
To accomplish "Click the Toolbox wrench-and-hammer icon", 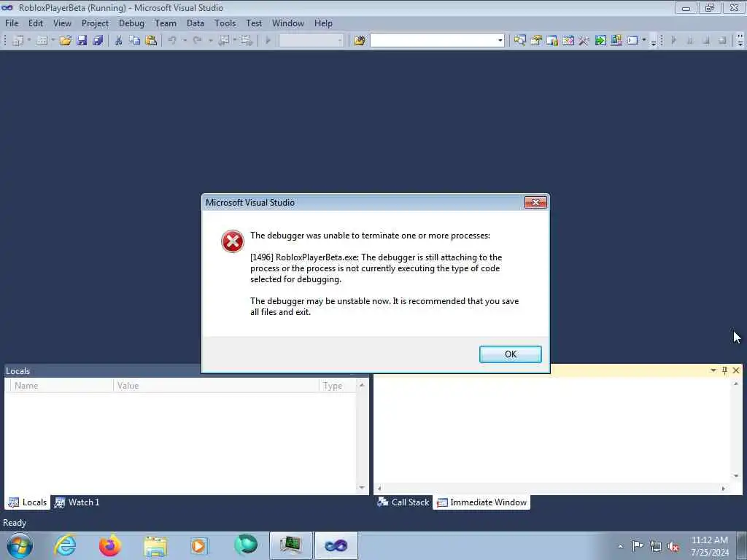I will pyautogui.click(x=584, y=41).
